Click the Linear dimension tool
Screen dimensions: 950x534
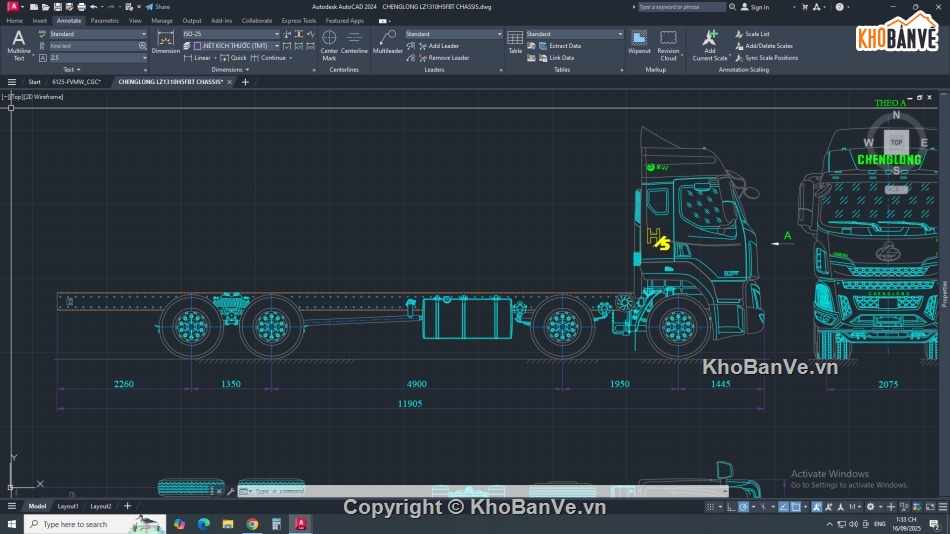[197, 58]
